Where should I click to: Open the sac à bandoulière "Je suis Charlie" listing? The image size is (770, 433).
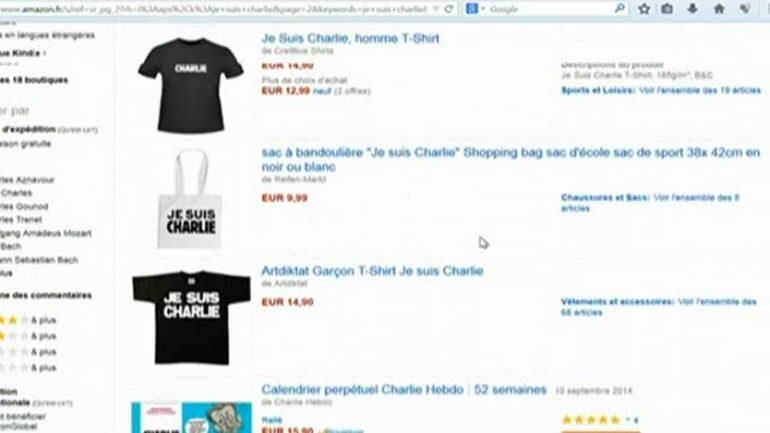[x=510, y=160]
